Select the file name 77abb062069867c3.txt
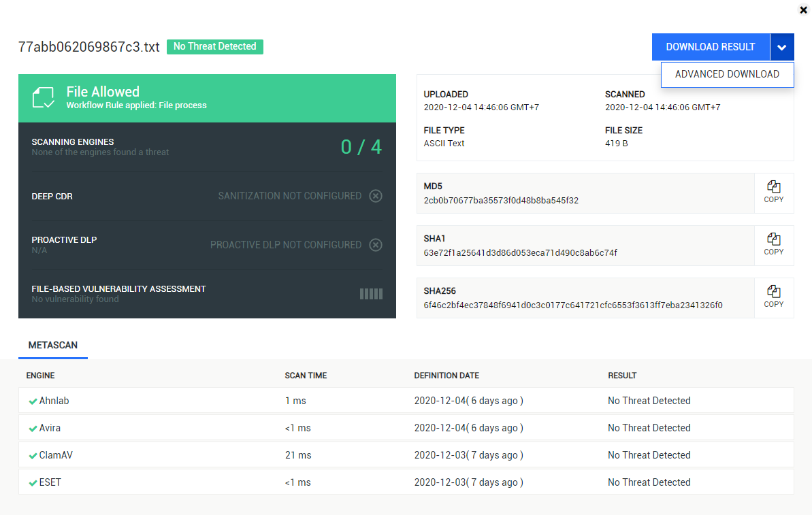This screenshot has width=812, height=515. tap(89, 46)
